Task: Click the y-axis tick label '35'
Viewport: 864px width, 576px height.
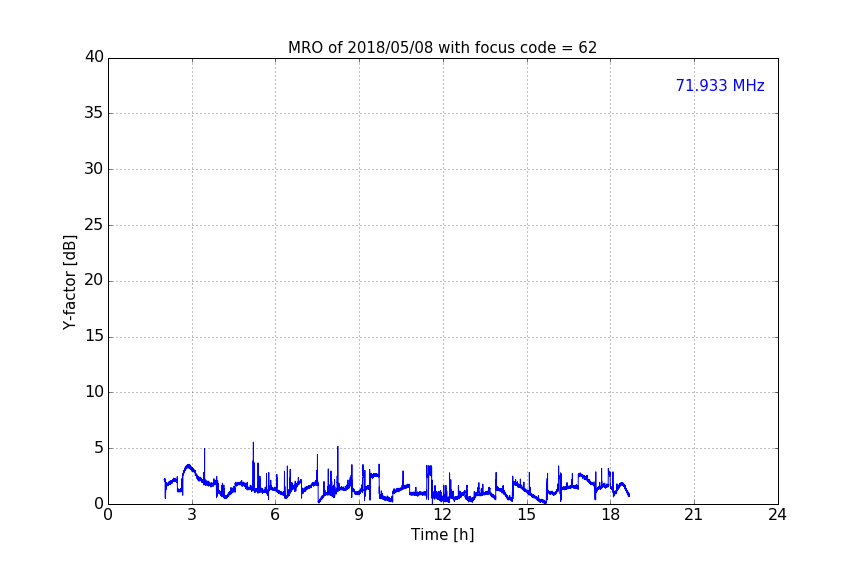Action: point(94,113)
